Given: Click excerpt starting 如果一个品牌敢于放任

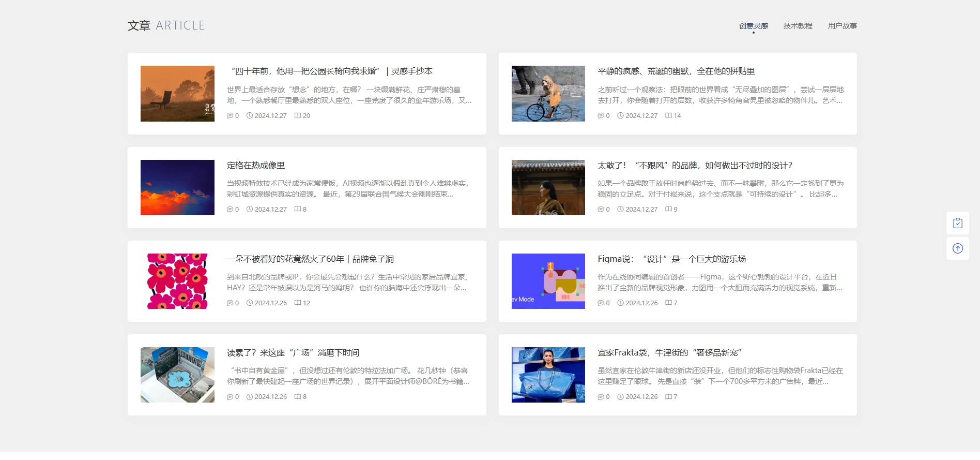Looking at the screenshot, I should (721, 189).
